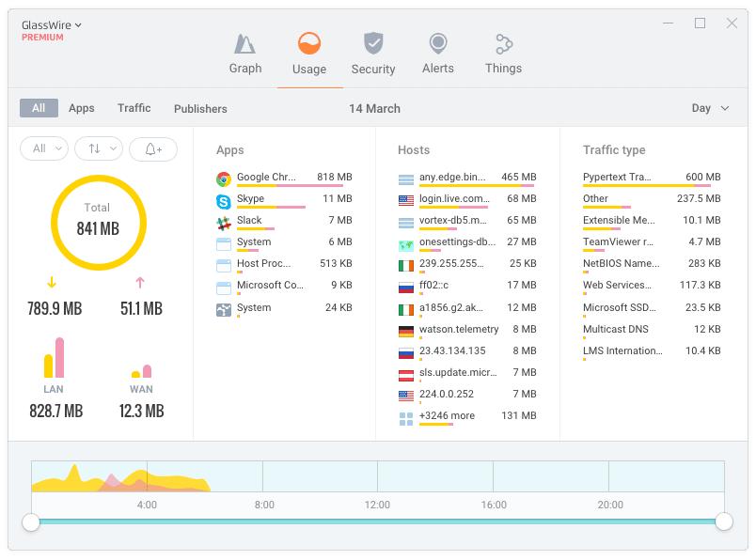The width and height of the screenshot is (756, 560).
Task: Select Extensible Me... traffic type
Action: click(x=652, y=223)
